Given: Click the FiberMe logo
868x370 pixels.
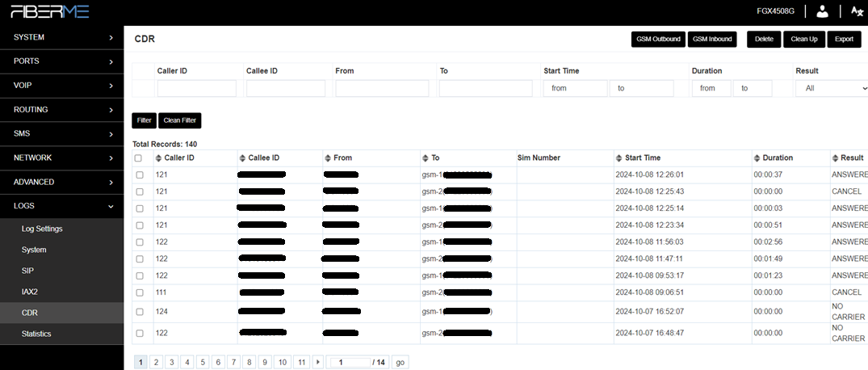Looking at the screenshot, I should coord(50,11).
